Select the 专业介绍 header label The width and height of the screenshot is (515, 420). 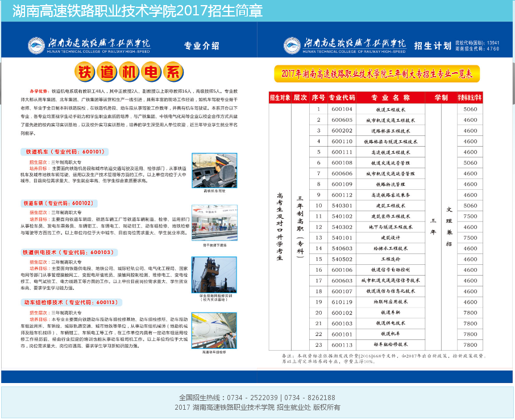pos(202,46)
